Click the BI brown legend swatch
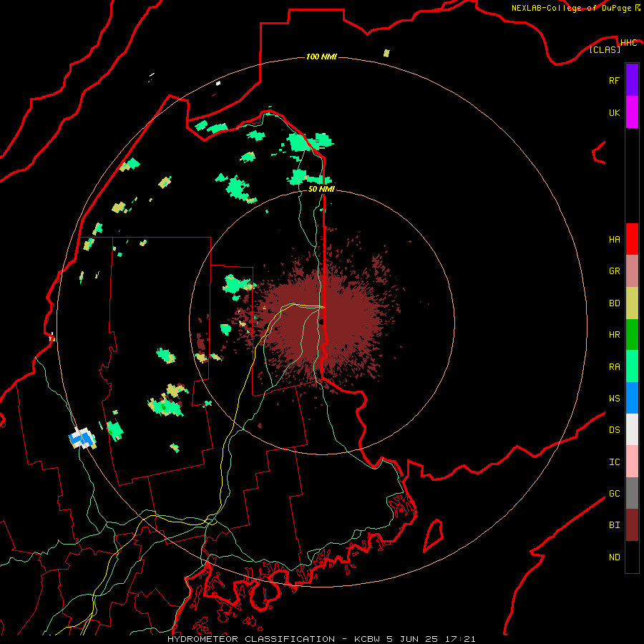The height and width of the screenshot is (644, 644). [632, 525]
